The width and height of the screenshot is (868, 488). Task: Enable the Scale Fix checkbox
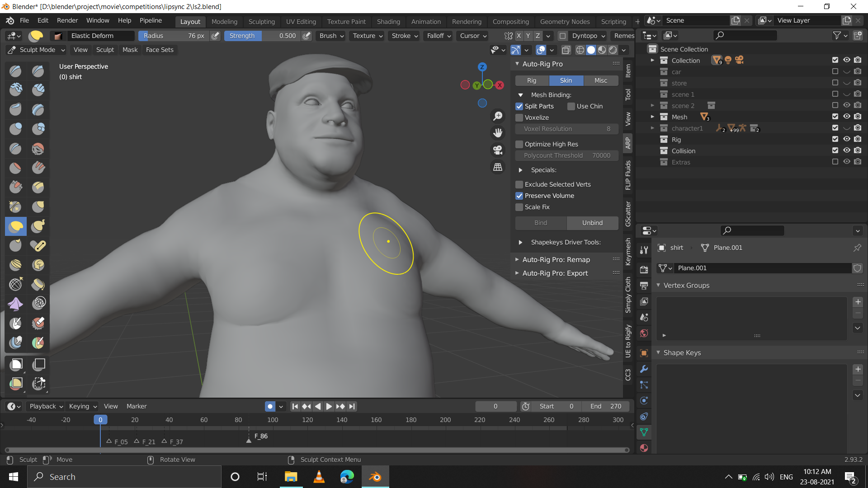tap(519, 207)
